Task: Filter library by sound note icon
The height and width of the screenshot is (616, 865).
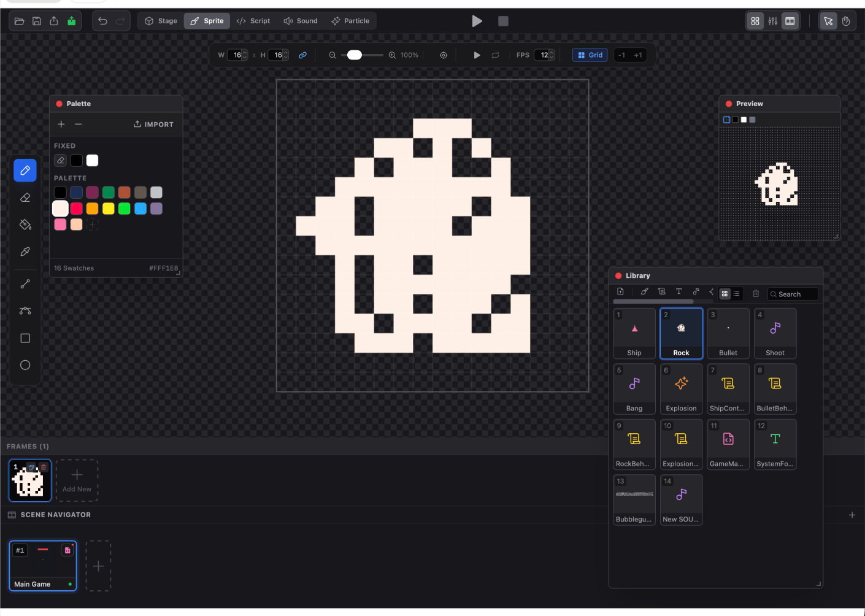Action: 696,291
